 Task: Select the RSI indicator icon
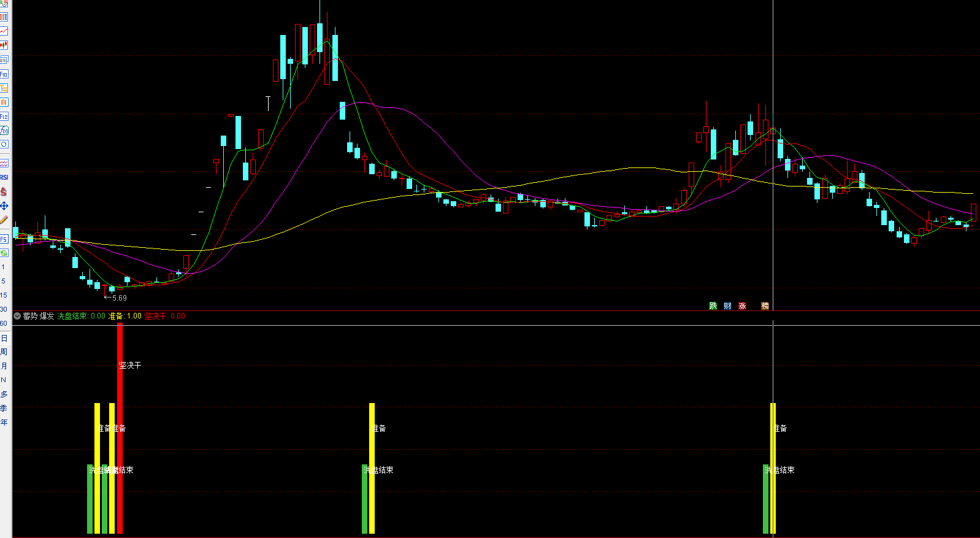(x=4, y=177)
